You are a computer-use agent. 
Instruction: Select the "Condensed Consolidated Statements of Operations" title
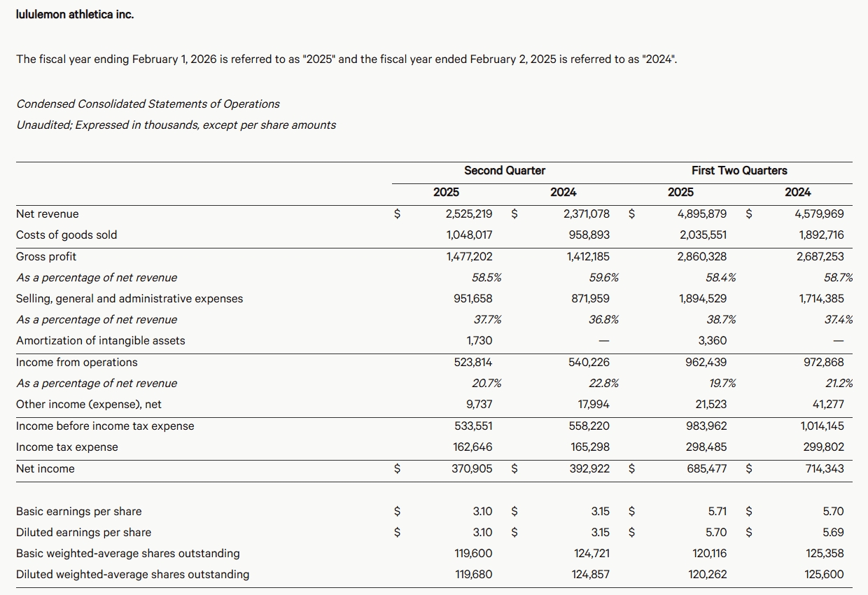(x=148, y=104)
